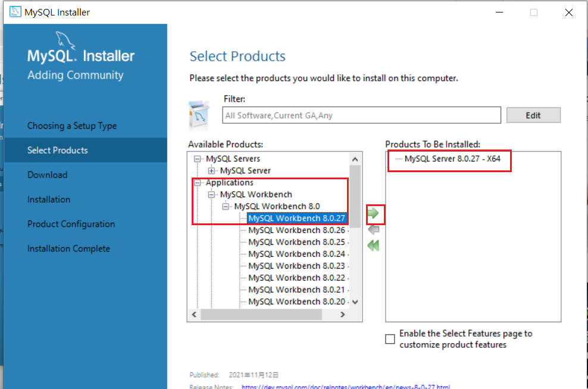Collapse the MySQL Workbench 8.0 node
588x389 pixels.
[226, 207]
